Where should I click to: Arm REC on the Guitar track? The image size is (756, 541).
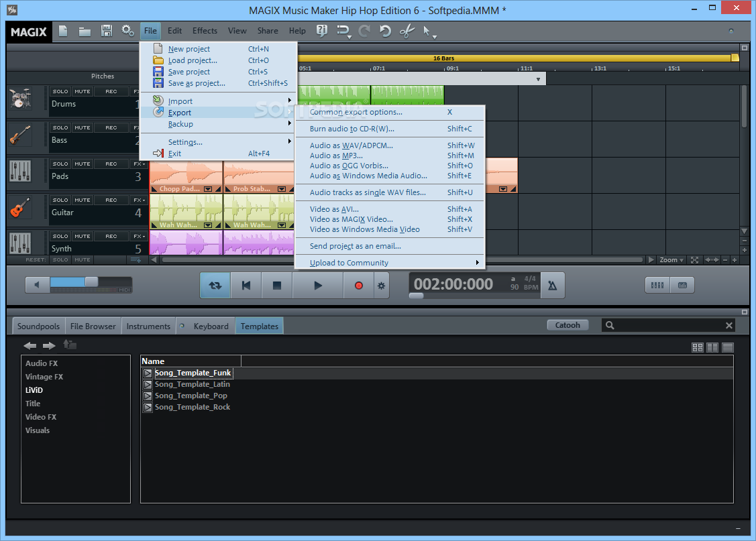coord(111,200)
